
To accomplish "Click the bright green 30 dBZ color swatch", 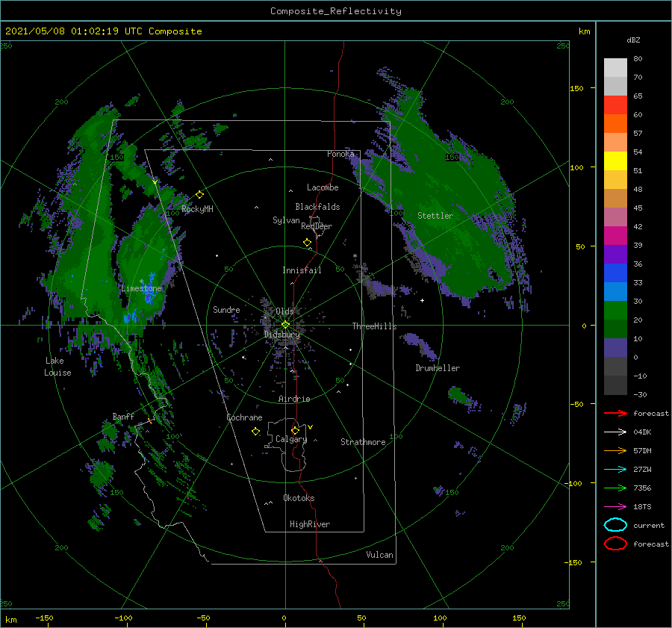I will click(615, 311).
